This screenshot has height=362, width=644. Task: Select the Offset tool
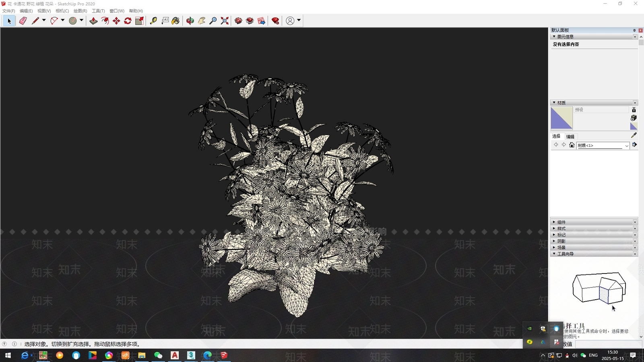[x=105, y=21]
